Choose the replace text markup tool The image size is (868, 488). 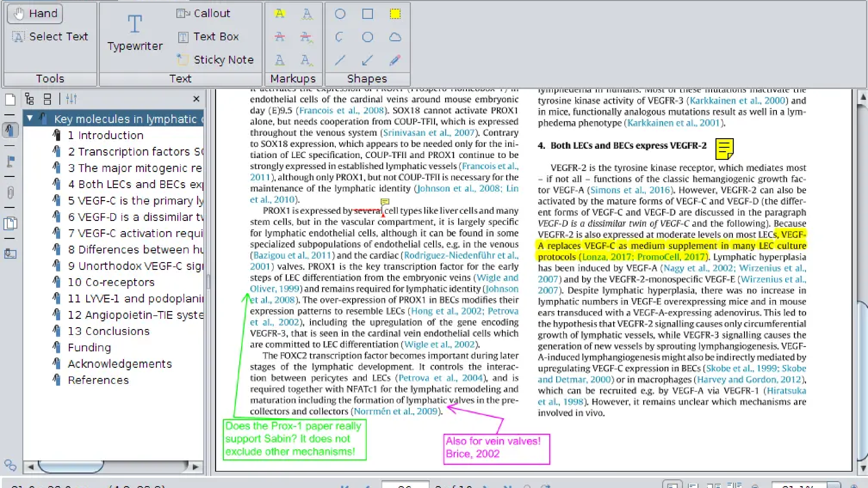307,37
